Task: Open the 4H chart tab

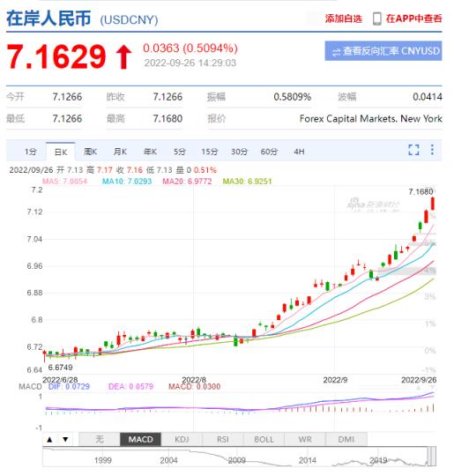Action: (x=299, y=152)
